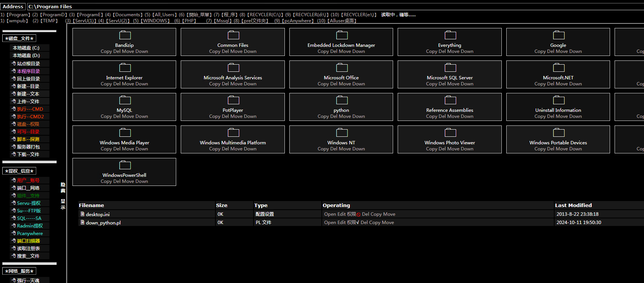
Task: Select local disk (D:) in sidebar
Action: (x=26, y=56)
